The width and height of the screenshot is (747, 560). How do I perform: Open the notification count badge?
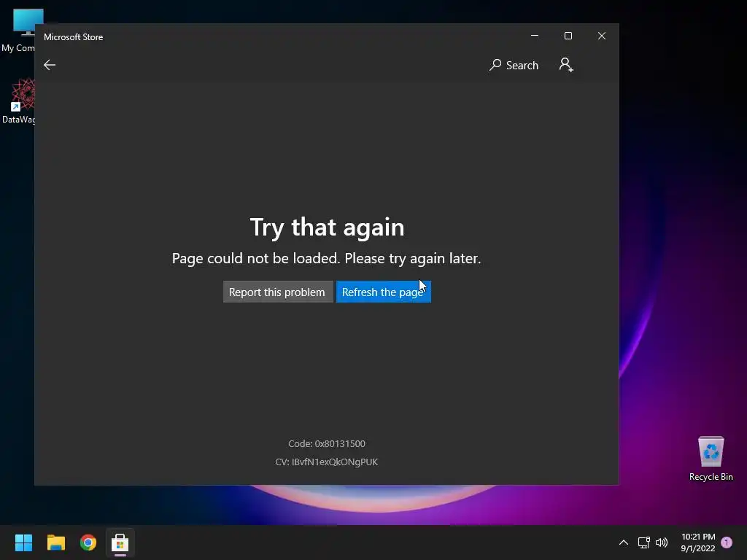tap(727, 542)
